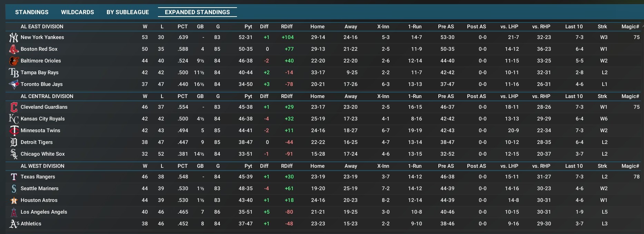This screenshot has width=644, height=234.
Task: Click the Yankees +104 run differential value
Action: click(287, 37)
